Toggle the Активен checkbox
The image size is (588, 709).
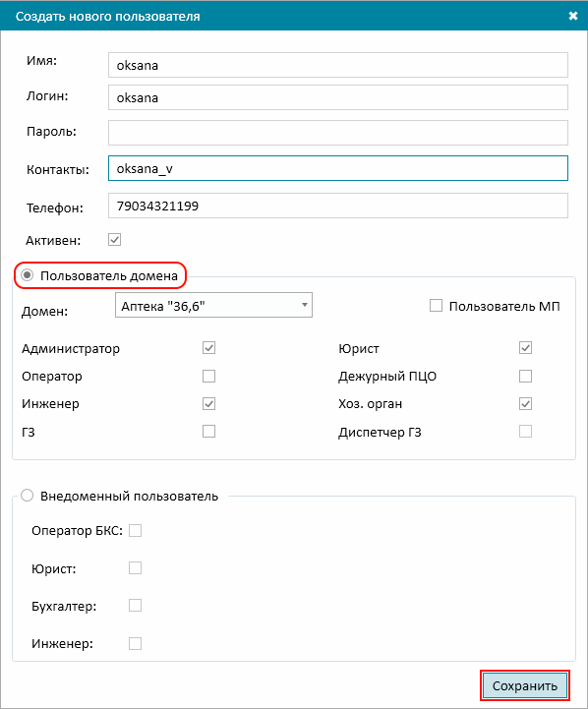tap(114, 240)
